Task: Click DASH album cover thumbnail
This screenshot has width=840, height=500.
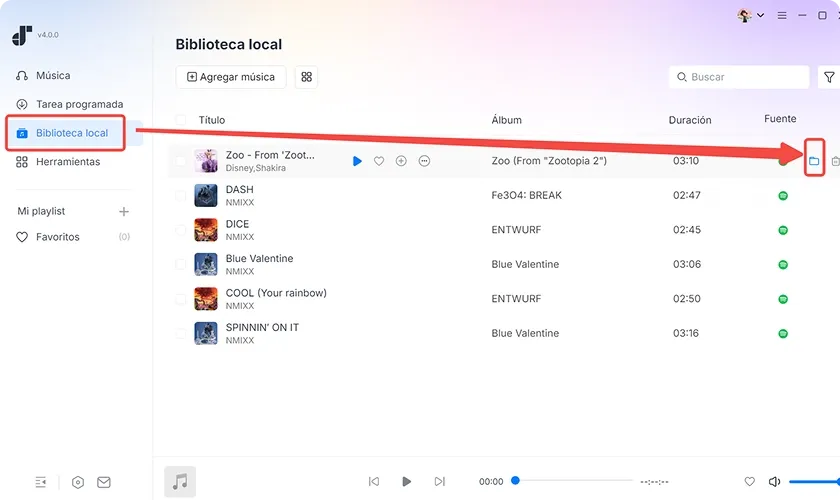Action: [x=206, y=196]
